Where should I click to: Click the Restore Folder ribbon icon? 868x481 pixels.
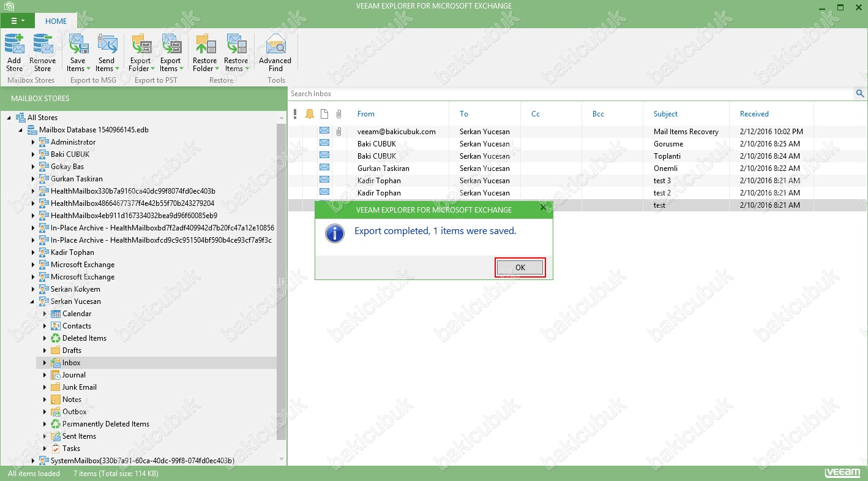205,45
